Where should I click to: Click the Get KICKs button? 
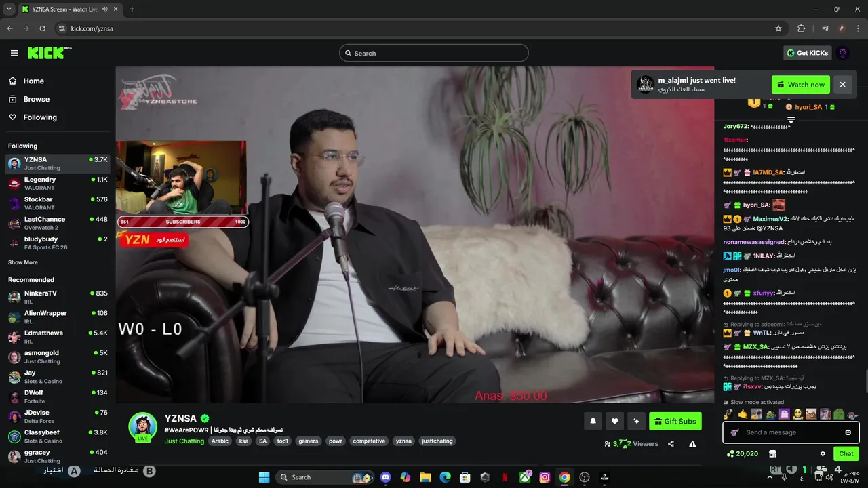(x=808, y=53)
